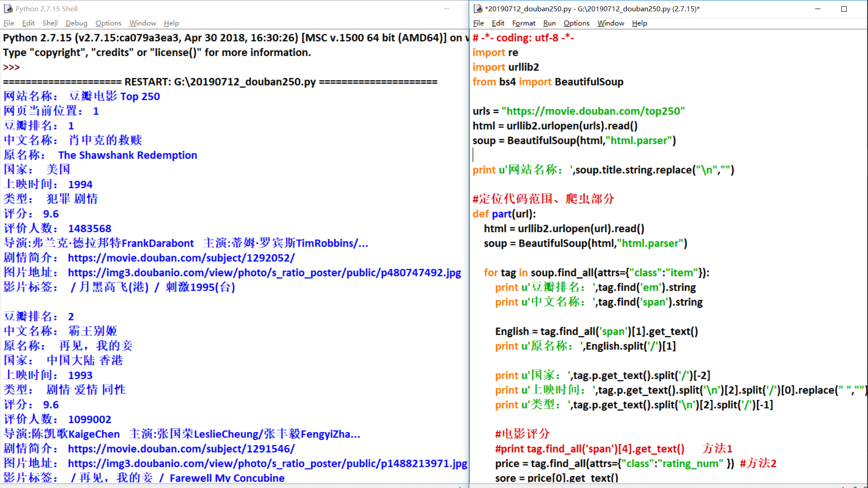The height and width of the screenshot is (488, 868).
Task: Open the Shell menu in Python Shell
Action: [50, 23]
